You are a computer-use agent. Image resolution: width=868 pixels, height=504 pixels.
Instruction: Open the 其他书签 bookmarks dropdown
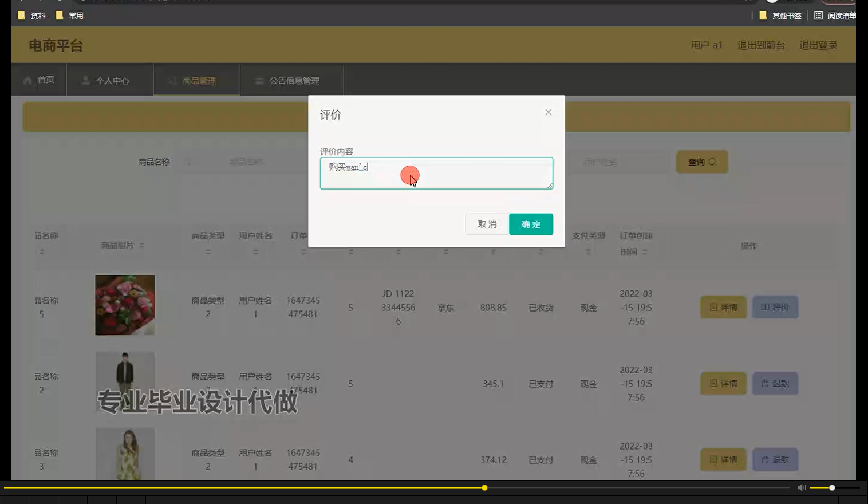[784, 15]
